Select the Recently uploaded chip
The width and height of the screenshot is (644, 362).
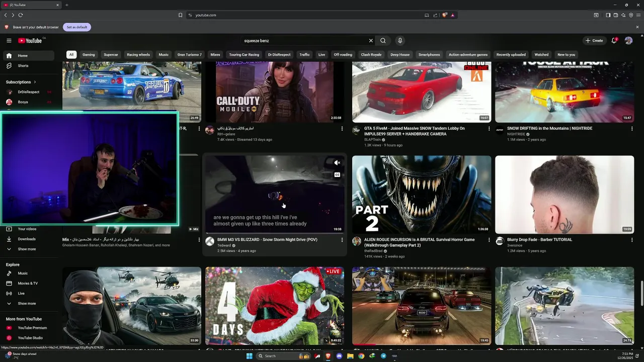point(511,55)
